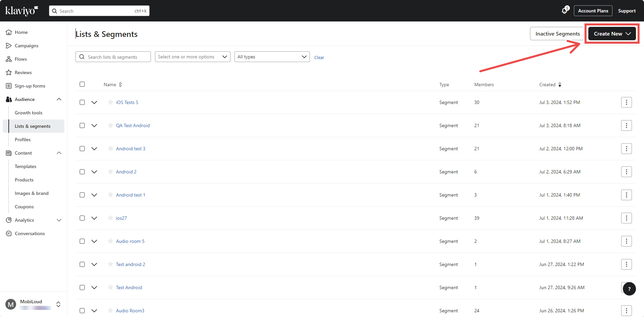The image size is (644, 317).
Task: Expand the iOS Tests S row
Action: [x=94, y=102]
